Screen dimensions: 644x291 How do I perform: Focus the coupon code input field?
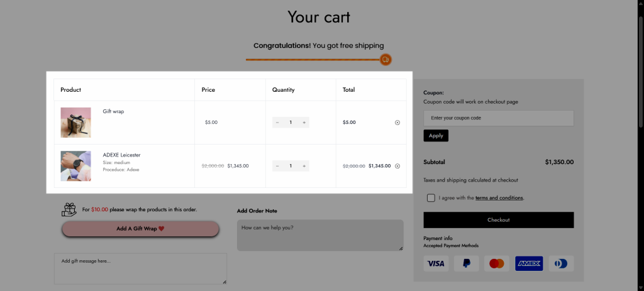click(x=499, y=118)
